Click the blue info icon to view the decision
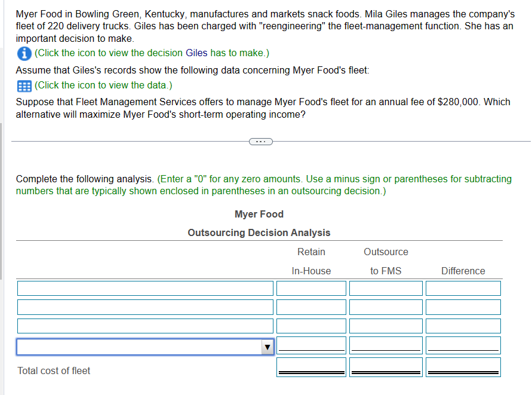The image size is (532, 395). click(24, 53)
